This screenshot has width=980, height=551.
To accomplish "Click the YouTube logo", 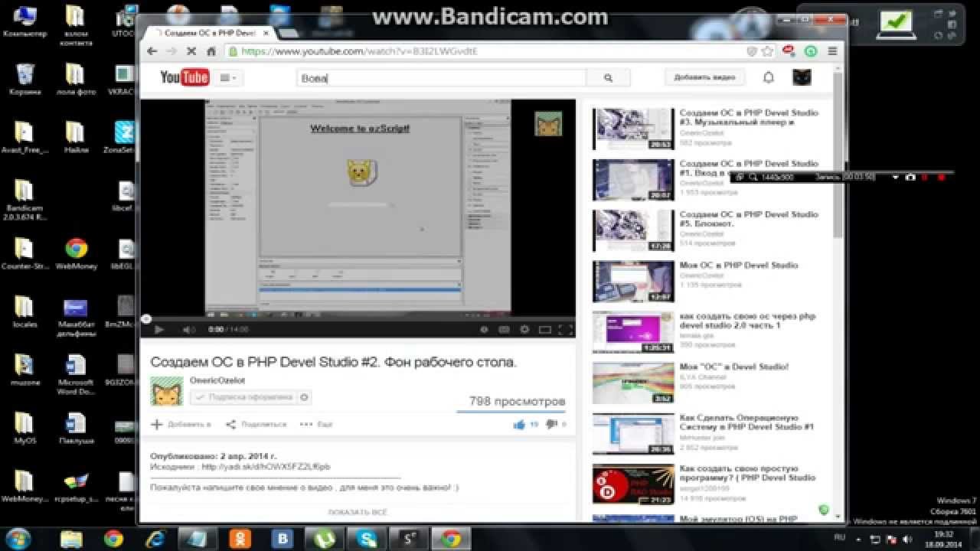I will 185,77.
